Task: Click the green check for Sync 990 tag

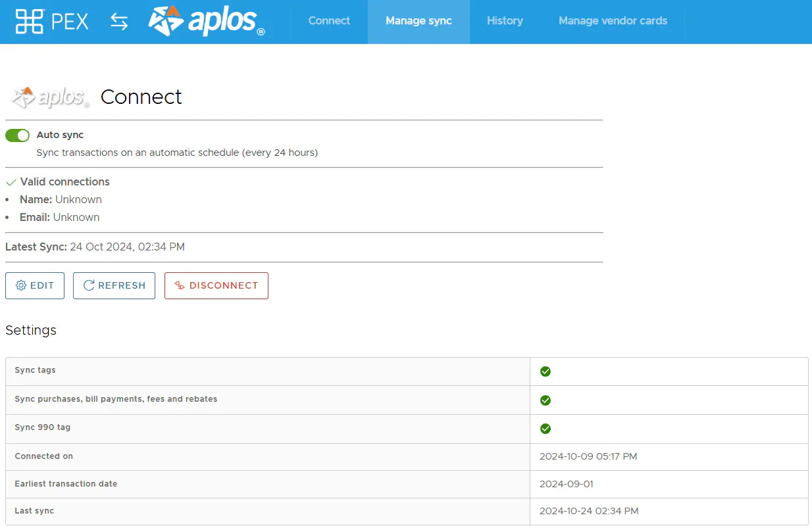Action: pyautogui.click(x=545, y=429)
